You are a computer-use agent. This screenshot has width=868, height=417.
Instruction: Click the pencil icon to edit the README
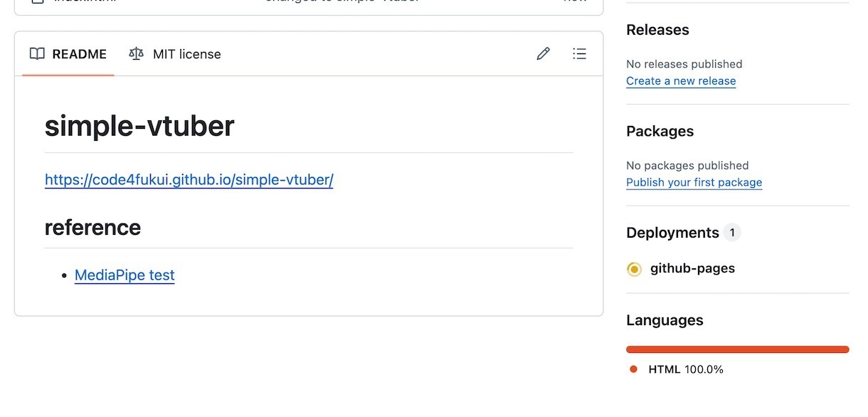[x=544, y=53]
